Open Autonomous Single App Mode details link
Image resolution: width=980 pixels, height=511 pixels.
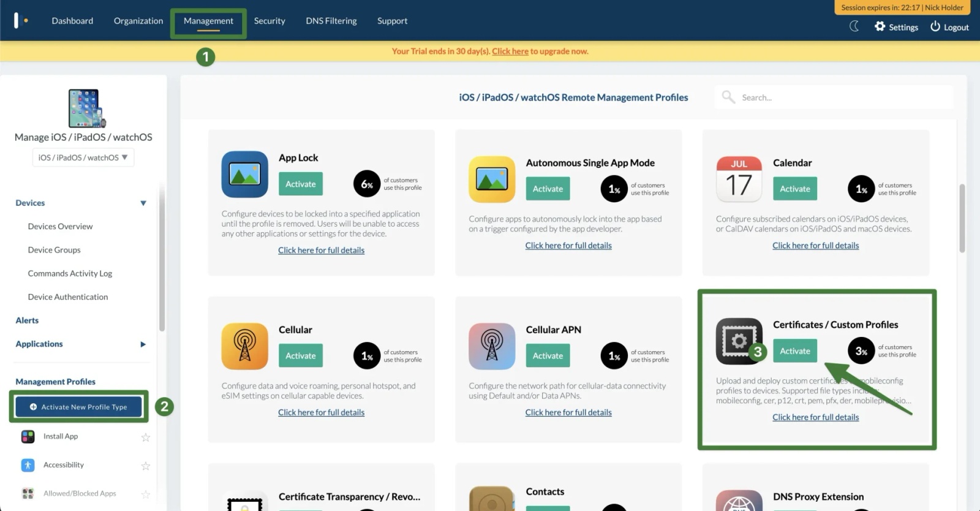coord(568,245)
